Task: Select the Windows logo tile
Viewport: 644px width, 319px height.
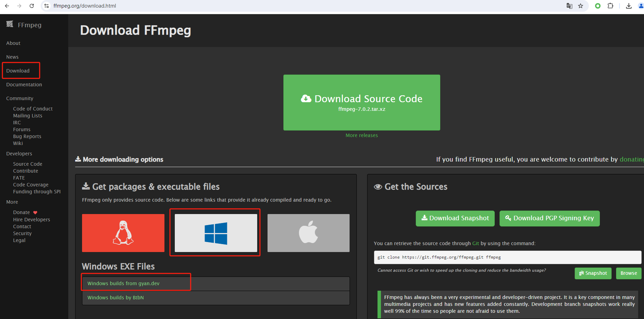Action: click(x=216, y=233)
